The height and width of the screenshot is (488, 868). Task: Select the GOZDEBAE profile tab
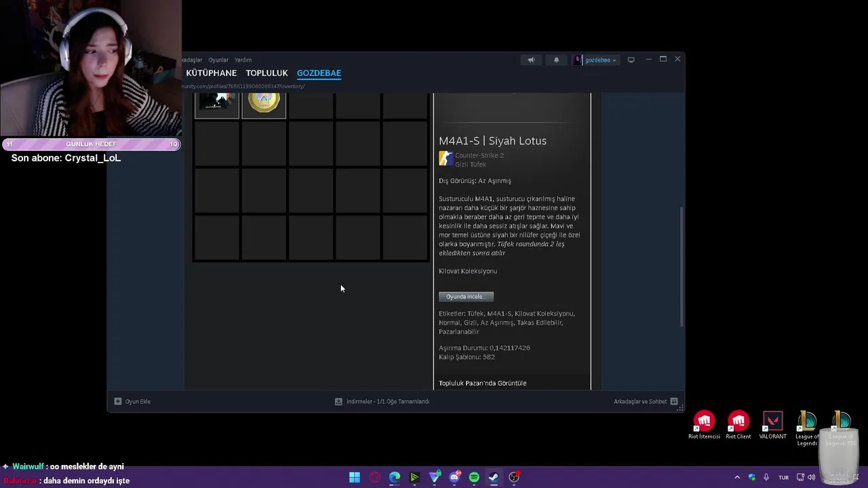(x=319, y=73)
